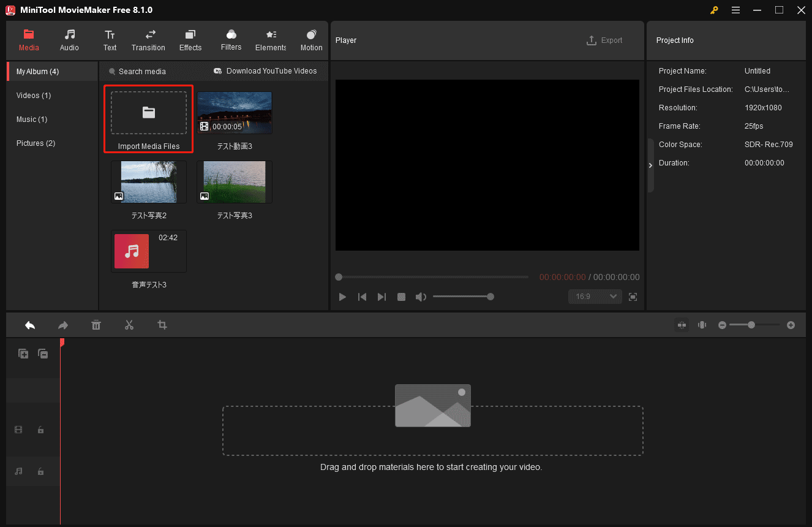812x527 pixels.
Task: Click the upgrade key icon
Action: [x=714, y=10]
